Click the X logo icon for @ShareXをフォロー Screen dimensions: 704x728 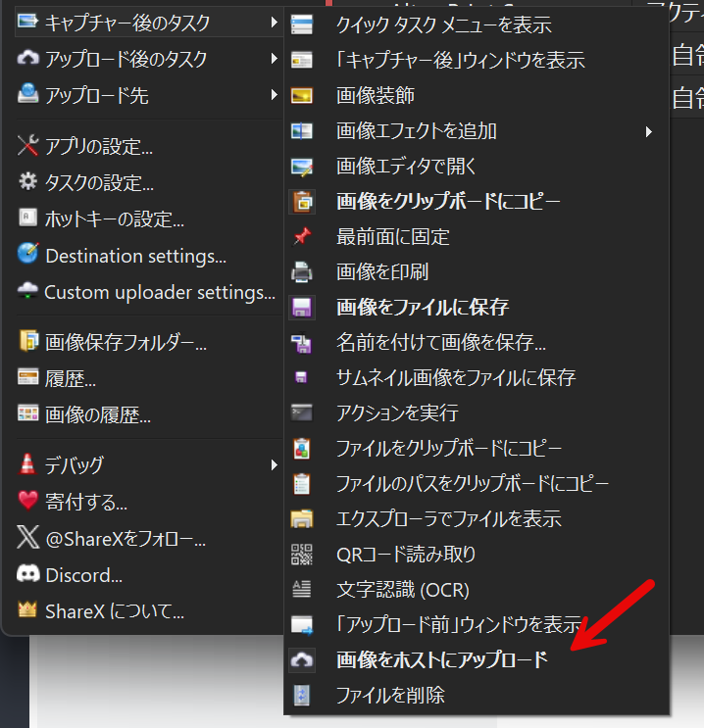27,539
